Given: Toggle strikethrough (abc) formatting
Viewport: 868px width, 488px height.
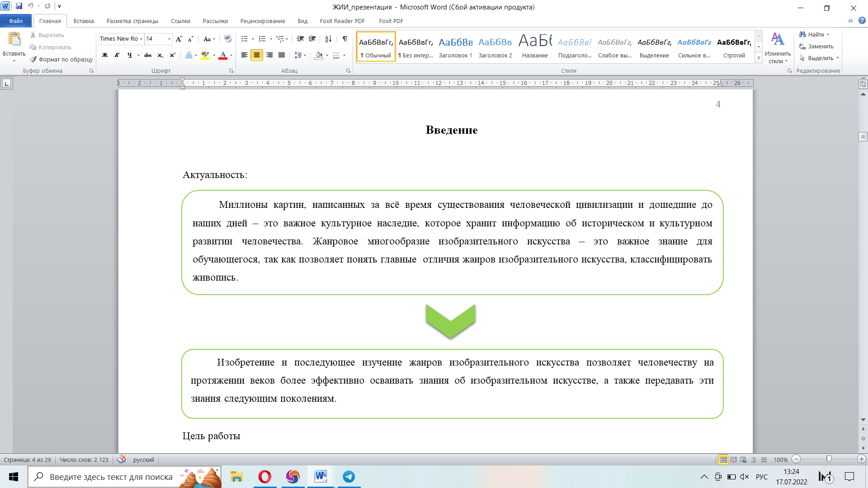Looking at the screenshot, I should click(x=148, y=55).
